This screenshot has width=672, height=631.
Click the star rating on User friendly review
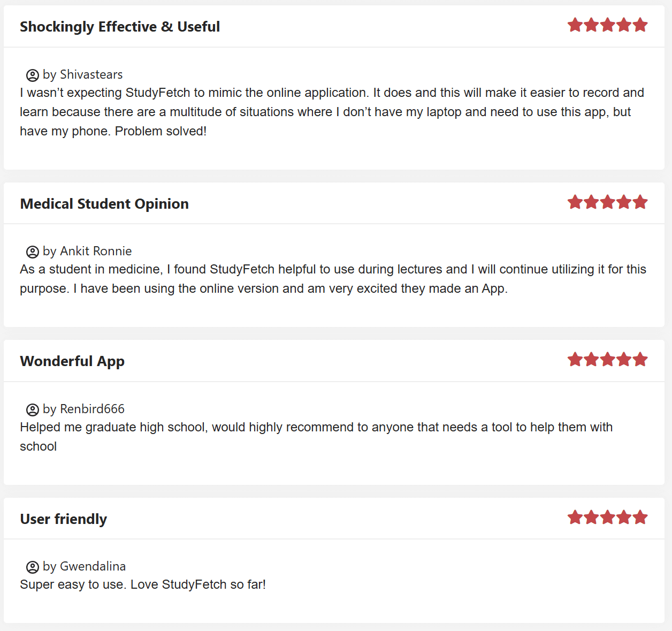click(607, 518)
